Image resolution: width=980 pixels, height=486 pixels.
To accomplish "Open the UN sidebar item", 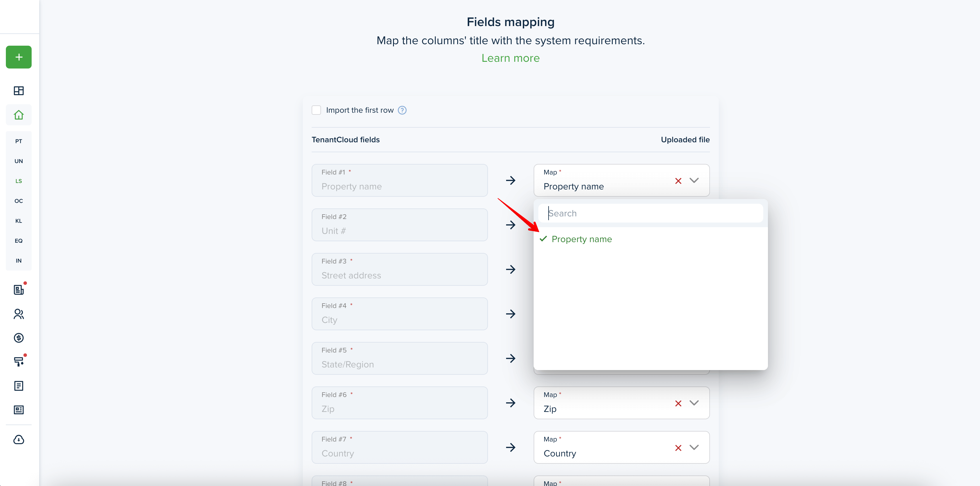I will coord(19,161).
